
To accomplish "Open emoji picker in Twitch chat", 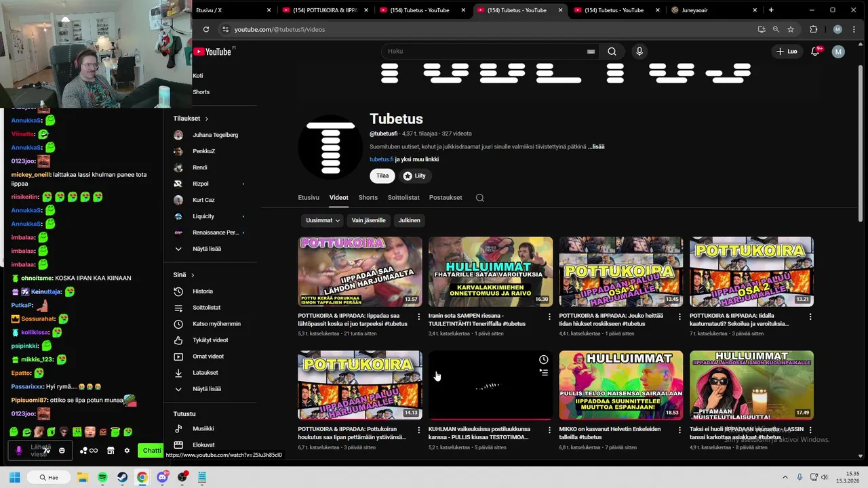I will coord(62,451).
